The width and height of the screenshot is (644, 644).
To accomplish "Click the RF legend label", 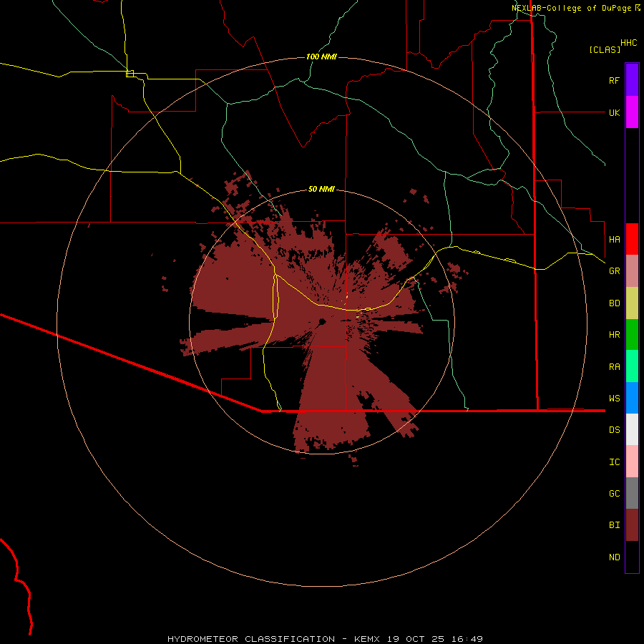I will tap(614, 80).
